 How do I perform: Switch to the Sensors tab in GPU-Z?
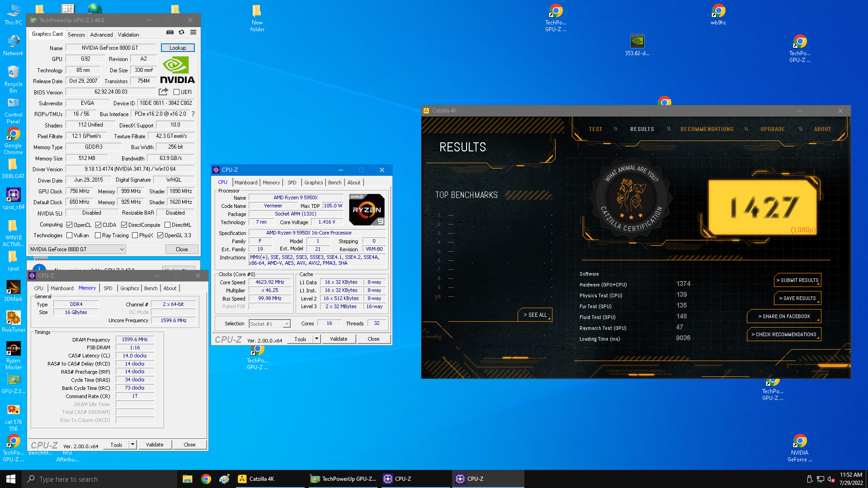pyautogui.click(x=76, y=34)
